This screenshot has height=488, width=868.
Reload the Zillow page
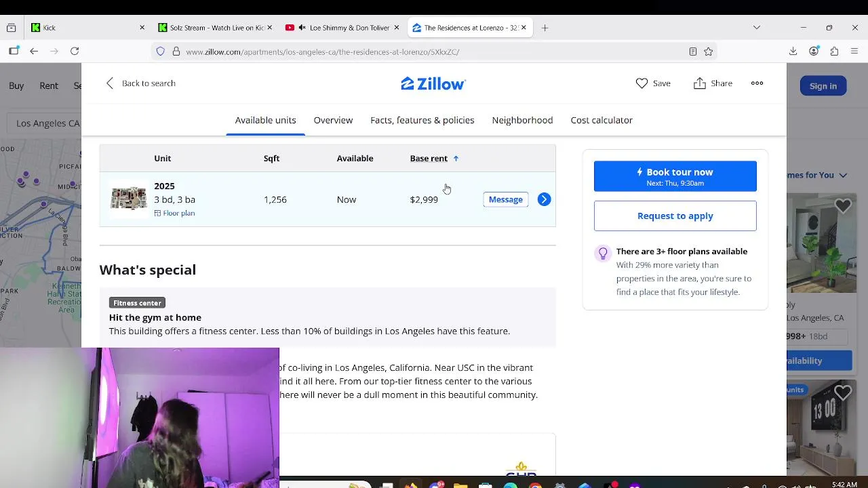75,51
